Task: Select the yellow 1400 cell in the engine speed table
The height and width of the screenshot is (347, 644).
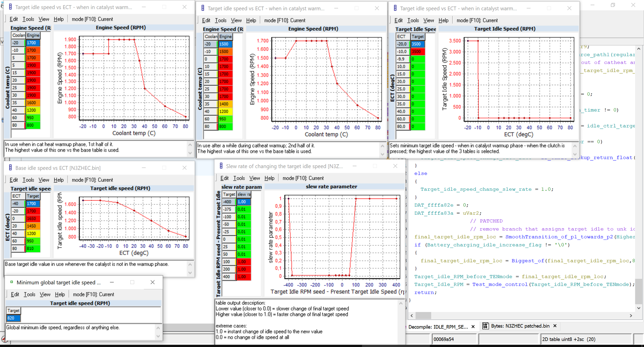Action: [x=225, y=104]
